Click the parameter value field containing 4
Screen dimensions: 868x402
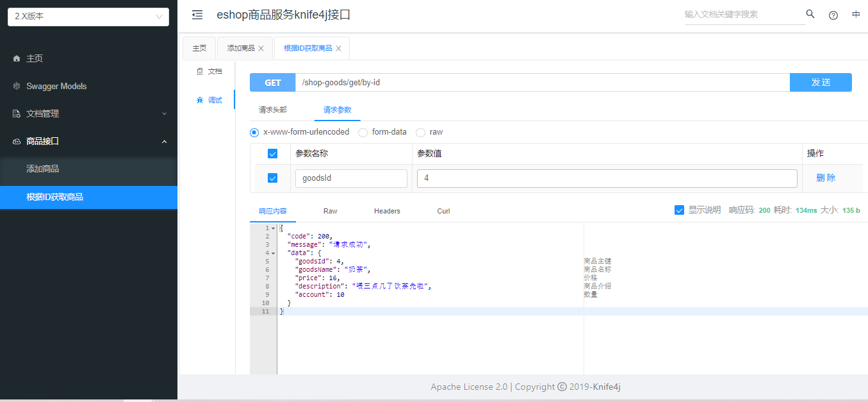pos(607,178)
